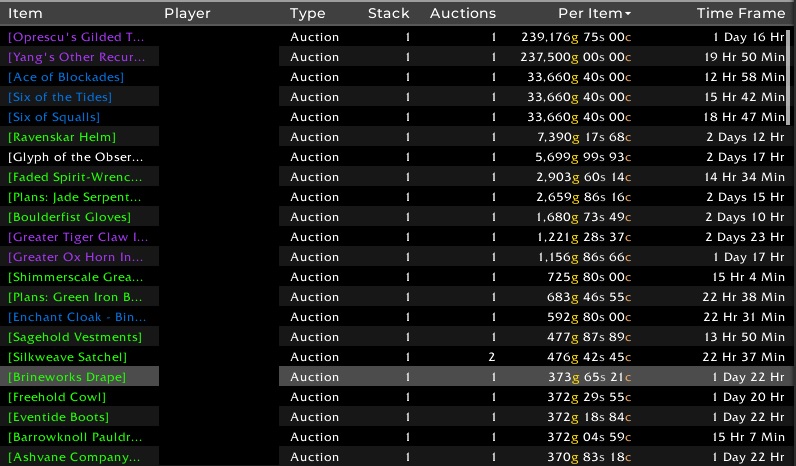Open the Ace of Blockades listing
Screen dimensions: 796x466
pyautogui.click(x=66, y=77)
